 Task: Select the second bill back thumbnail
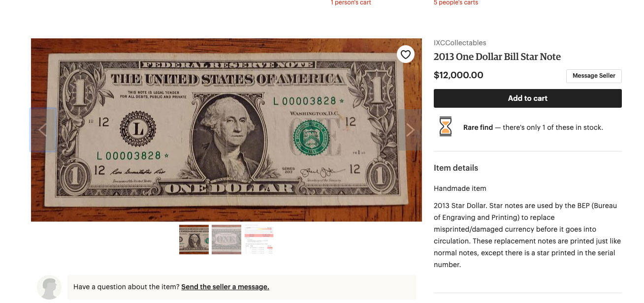[226, 240]
